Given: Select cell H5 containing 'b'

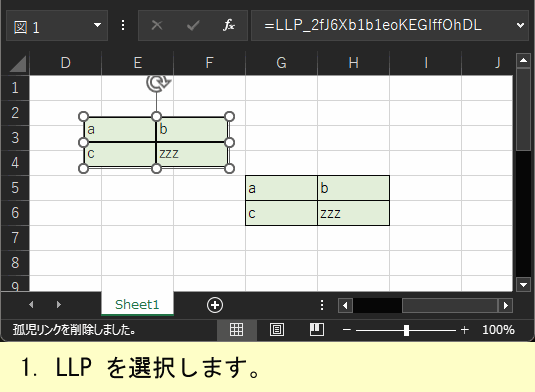Looking at the screenshot, I should (353, 188).
